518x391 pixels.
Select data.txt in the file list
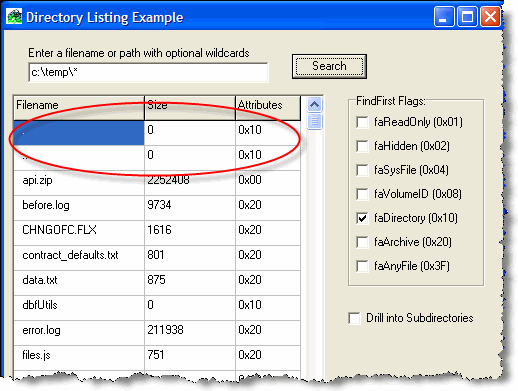point(40,280)
